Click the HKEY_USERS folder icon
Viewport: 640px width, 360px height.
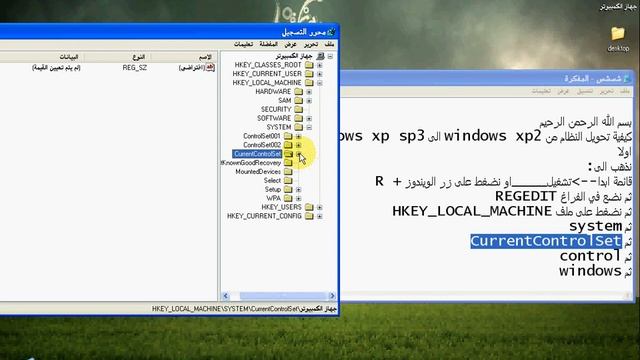click(309, 207)
